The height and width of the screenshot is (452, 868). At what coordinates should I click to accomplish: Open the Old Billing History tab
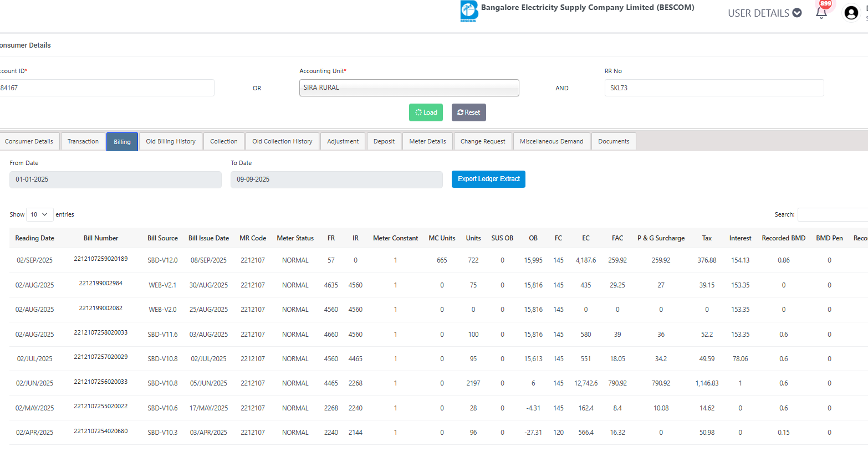171,141
